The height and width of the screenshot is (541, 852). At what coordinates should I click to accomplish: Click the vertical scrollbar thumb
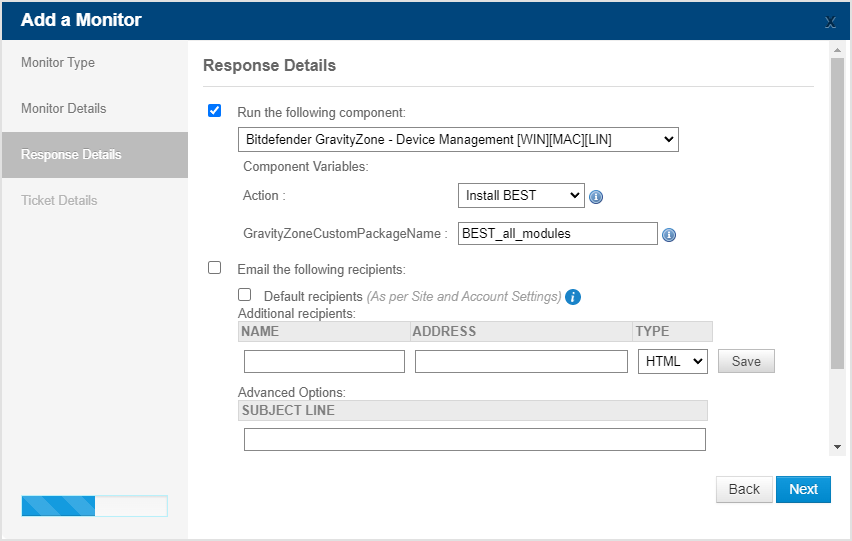[x=837, y=213]
